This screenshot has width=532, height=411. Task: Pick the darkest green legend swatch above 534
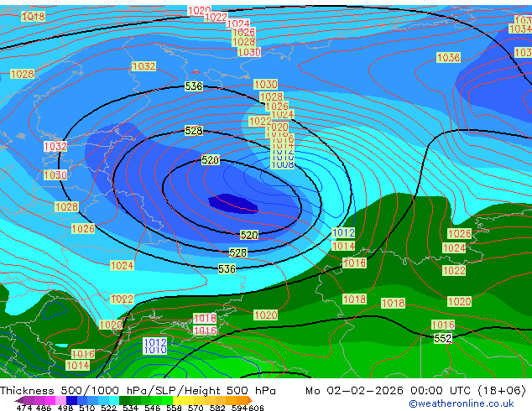point(124,400)
